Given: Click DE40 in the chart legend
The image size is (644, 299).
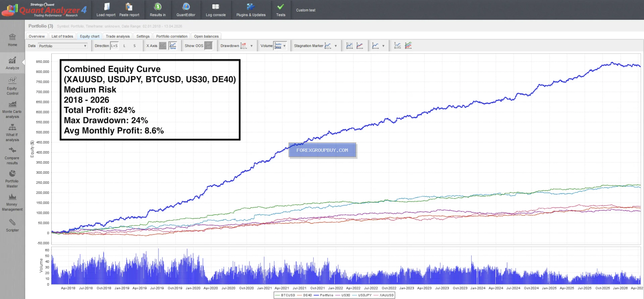Looking at the screenshot, I should pos(305,295).
